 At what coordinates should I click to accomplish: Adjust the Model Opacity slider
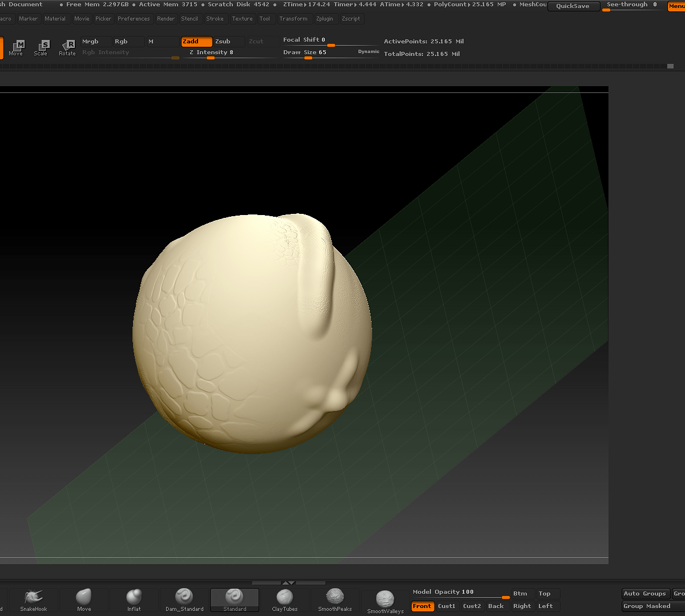[x=460, y=593]
